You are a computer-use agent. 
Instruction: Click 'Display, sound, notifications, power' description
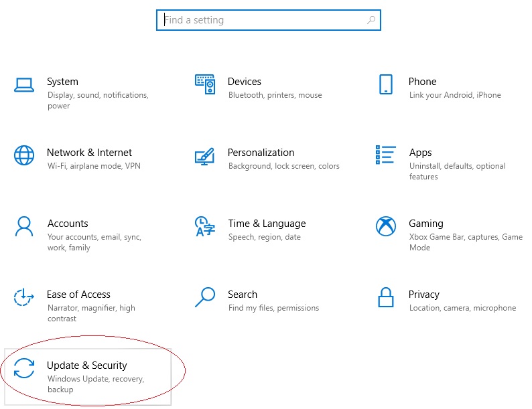(98, 100)
